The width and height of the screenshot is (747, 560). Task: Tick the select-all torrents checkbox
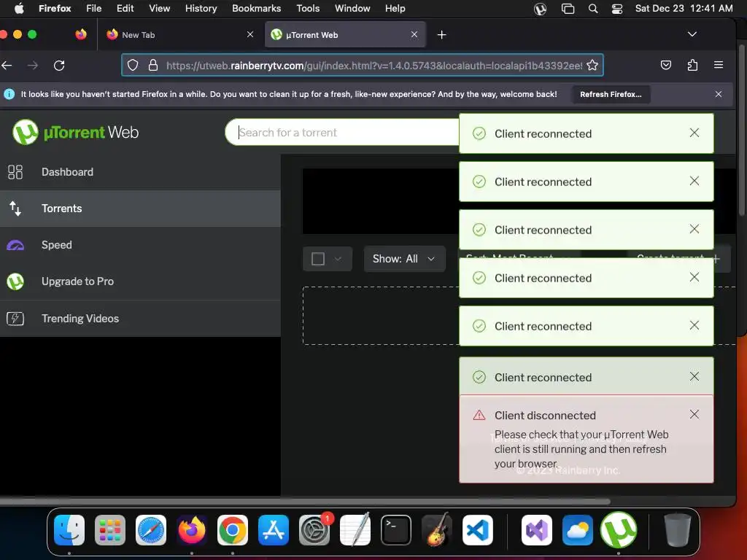pyautogui.click(x=318, y=259)
